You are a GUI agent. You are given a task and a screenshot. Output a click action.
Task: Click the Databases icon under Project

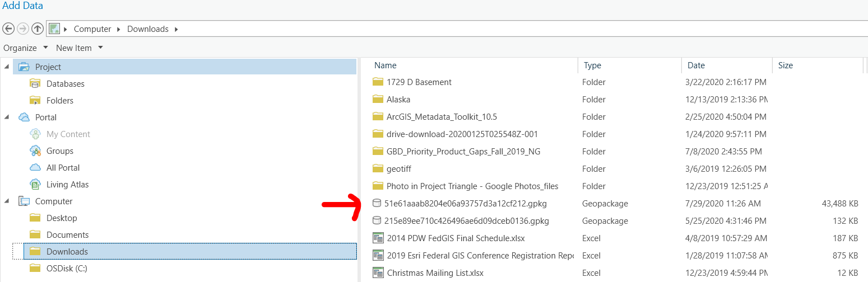click(35, 83)
